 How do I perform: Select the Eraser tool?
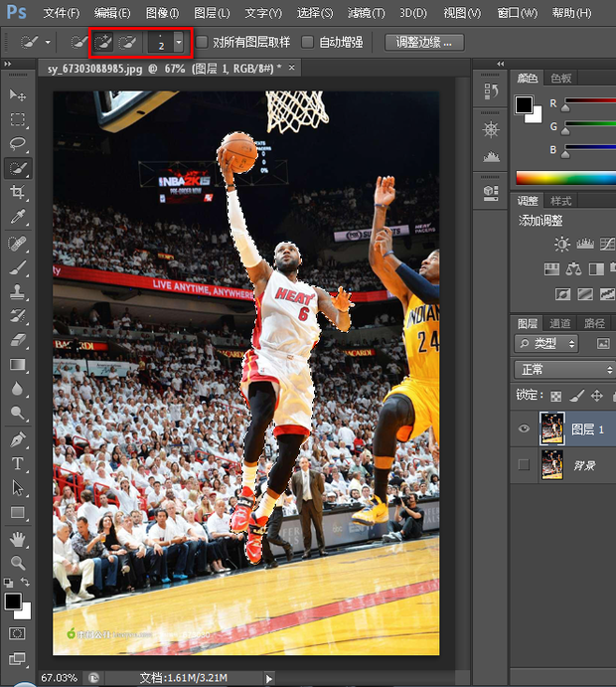click(18, 340)
